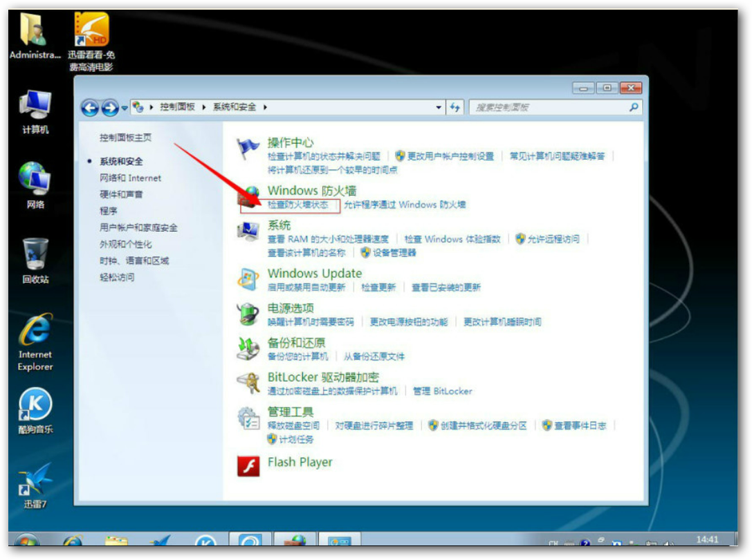Select 时钟、语言和区域 in sidebar
752x560 pixels.
click(134, 261)
